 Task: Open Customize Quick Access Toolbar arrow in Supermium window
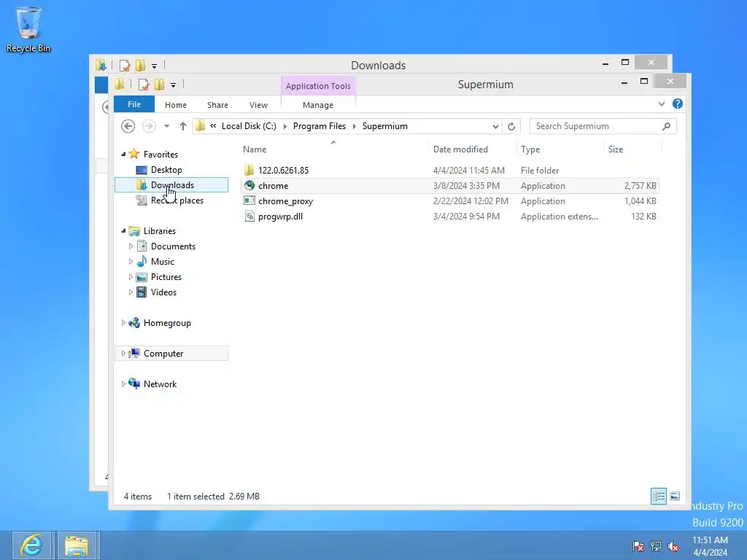pyautogui.click(x=174, y=85)
